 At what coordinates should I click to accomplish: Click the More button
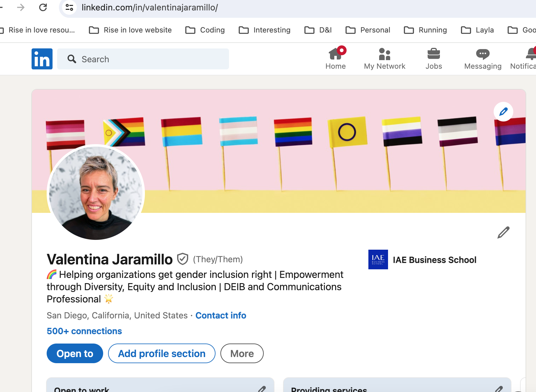pos(242,353)
